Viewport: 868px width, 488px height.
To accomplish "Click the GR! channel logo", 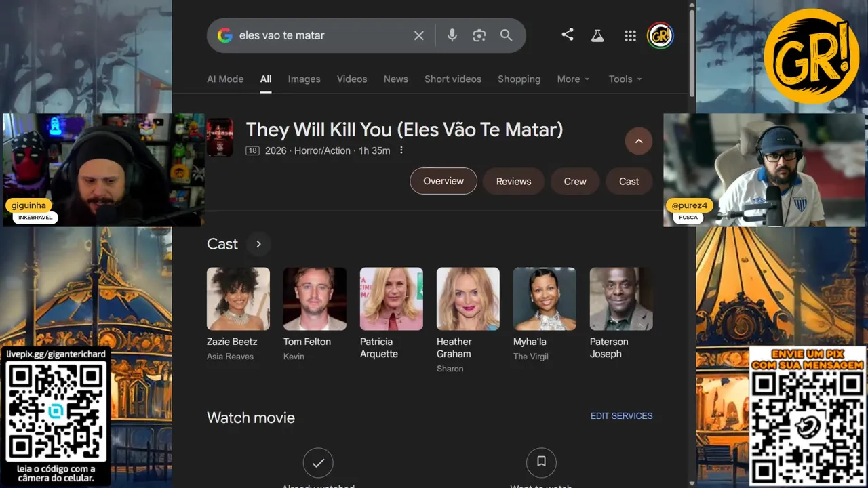I will [x=811, y=56].
